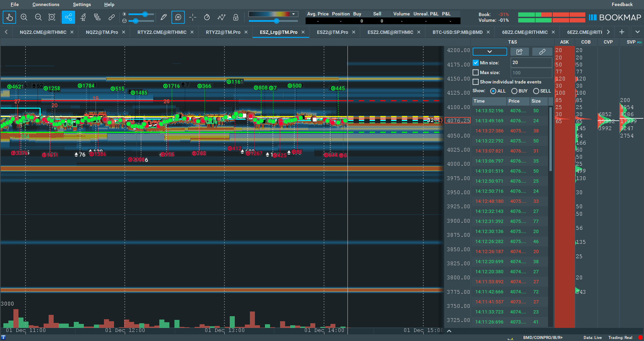Viewport: 644px width, 341px height.
Task: Click the Time column header
Action: pyautogui.click(x=489, y=101)
